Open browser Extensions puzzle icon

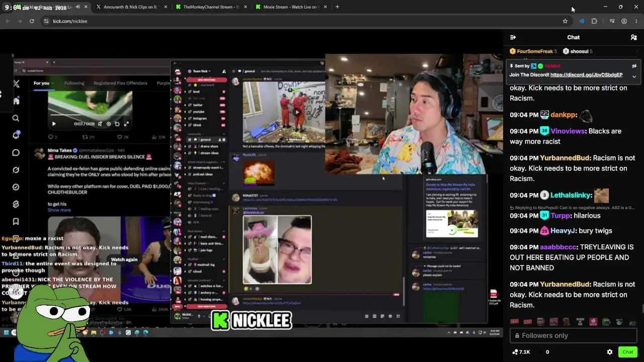pos(594,21)
